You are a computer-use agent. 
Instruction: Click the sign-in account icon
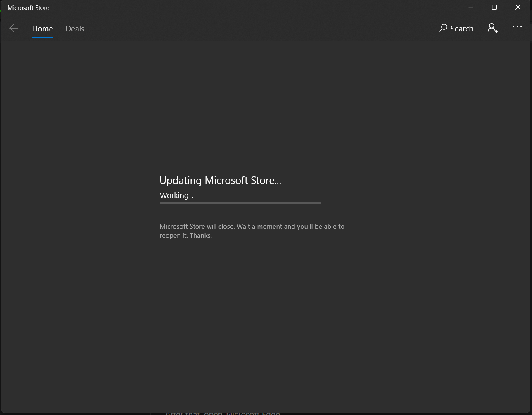(x=493, y=28)
